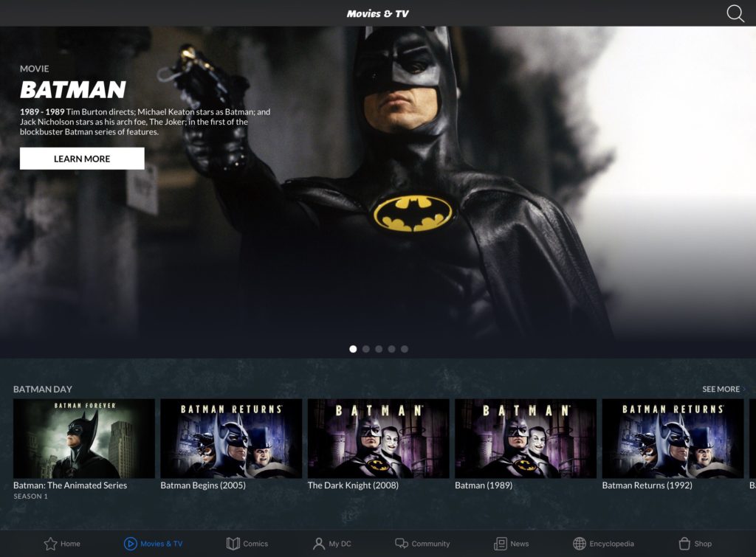Jump to the fourth carousel page dot
This screenshot has width=756, height=557.
coord(391,349)
